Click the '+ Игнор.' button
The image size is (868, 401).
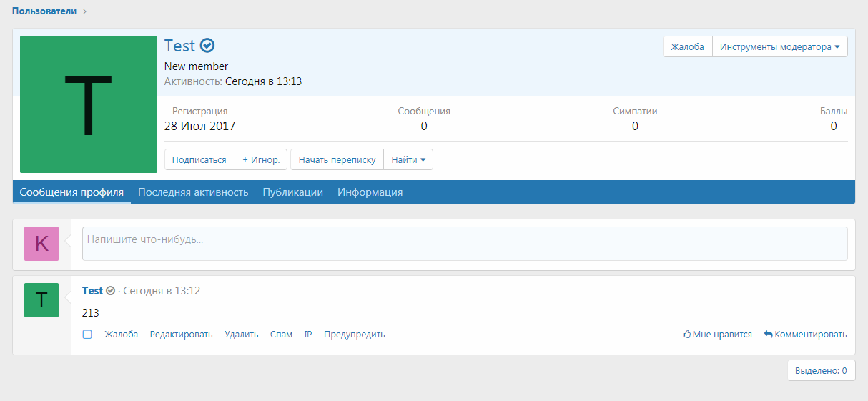click(261, 159)
